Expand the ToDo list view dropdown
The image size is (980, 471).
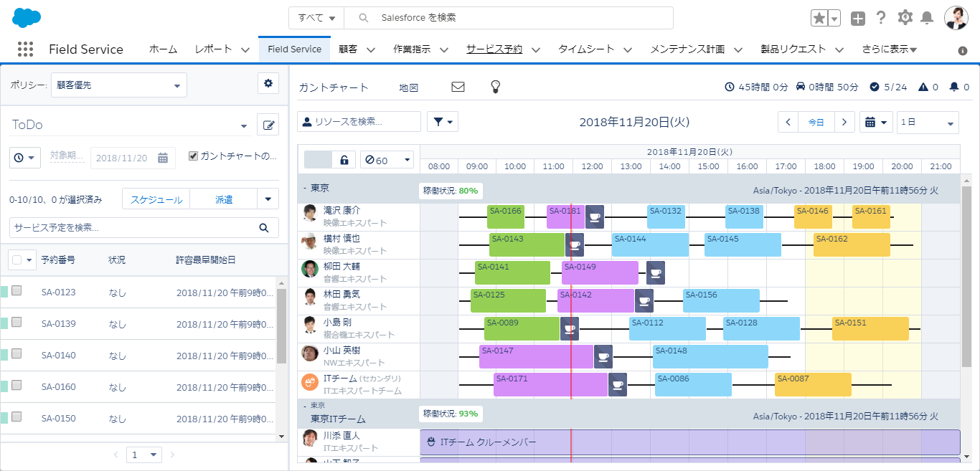click(243, 126)
